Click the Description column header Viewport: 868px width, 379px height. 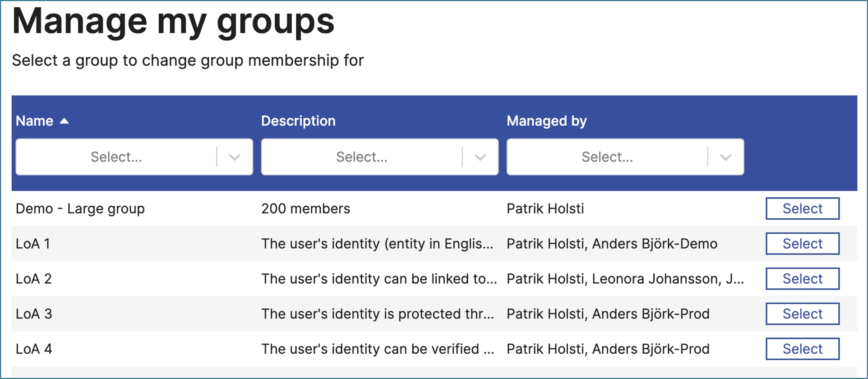pos(298,121)
